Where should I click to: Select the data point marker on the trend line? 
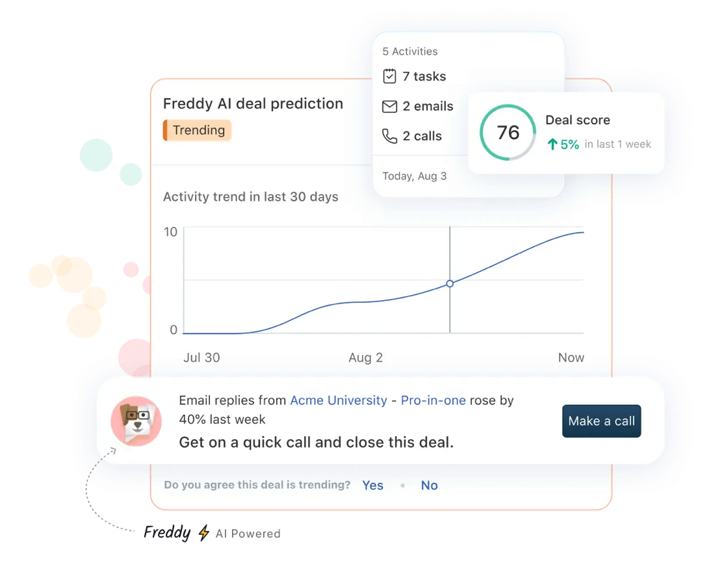[x=449, y=284]
